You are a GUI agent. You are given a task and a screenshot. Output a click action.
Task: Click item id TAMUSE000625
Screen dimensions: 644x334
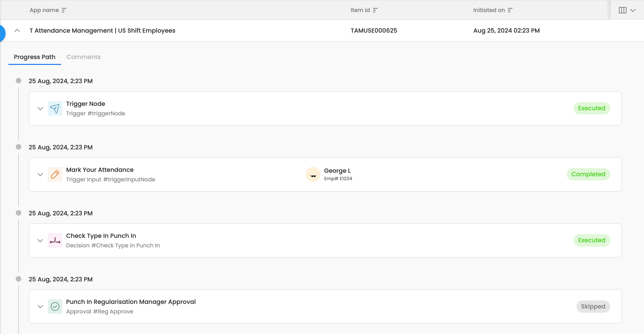tap(374, 31)
